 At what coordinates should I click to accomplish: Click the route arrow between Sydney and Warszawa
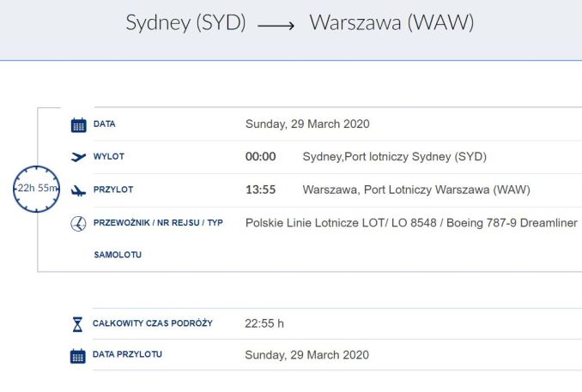click(x=276, y=26)
